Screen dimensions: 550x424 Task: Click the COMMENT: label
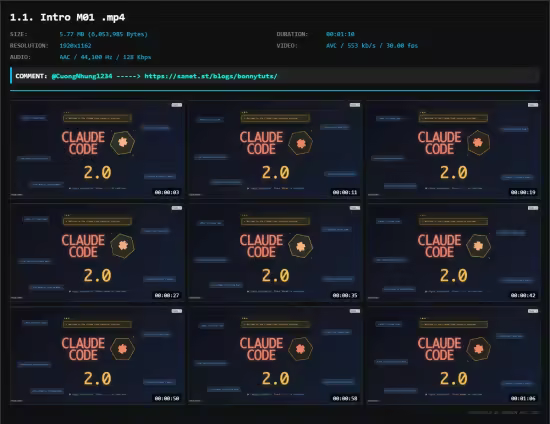31,76
